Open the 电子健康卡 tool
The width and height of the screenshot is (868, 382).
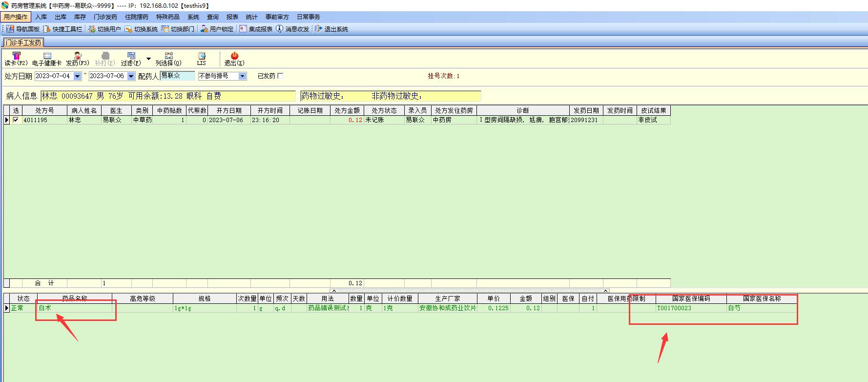[47, 59]
